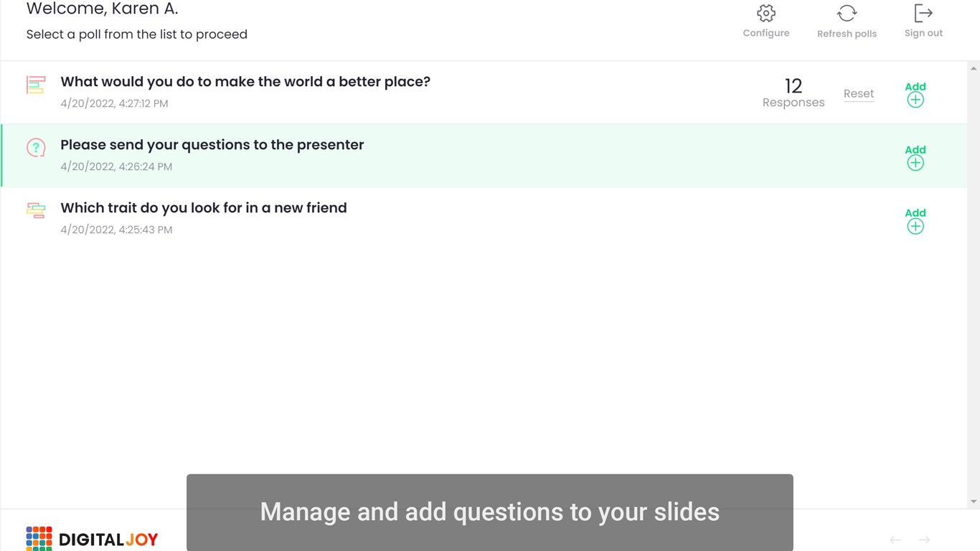
Task: Click the bar chart icon beside the first poll
Action: pos(36,85)
